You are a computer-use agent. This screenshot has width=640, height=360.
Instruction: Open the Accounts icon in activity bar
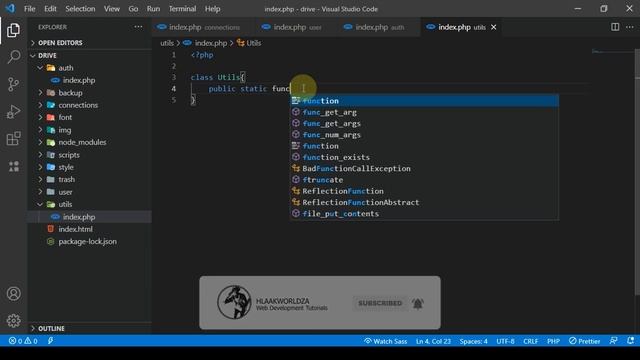pyautogui.click(x=13, y=293)
